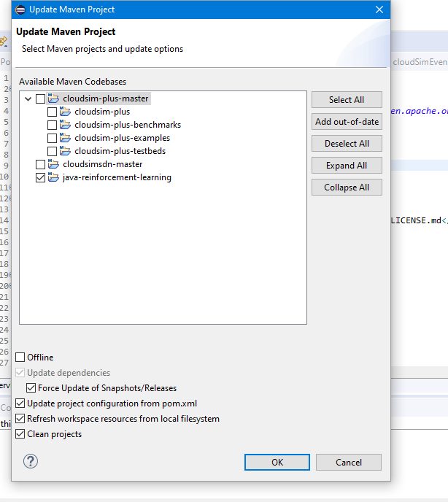The height and width of the screenshot is (502, 448).
Task: Click the cloudSimEven editor tab behind the dialog
Action: (x=420, y=62)
